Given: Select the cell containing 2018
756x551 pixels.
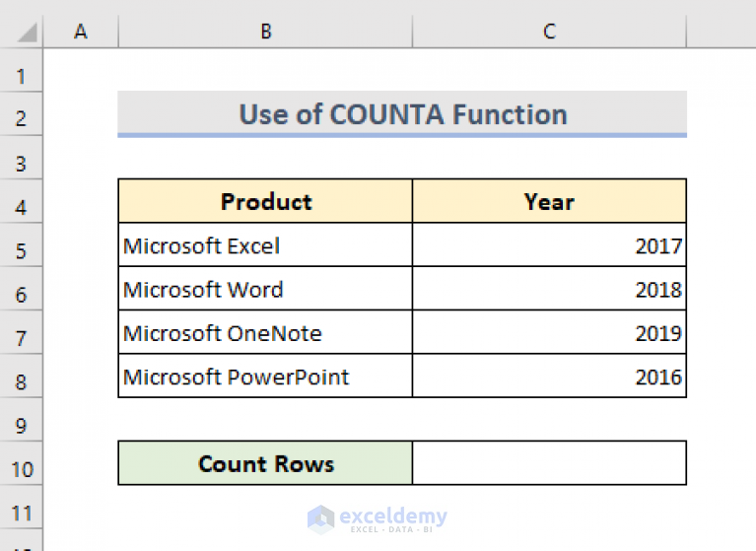Looking at the screenshot, I should click(549, 289).
